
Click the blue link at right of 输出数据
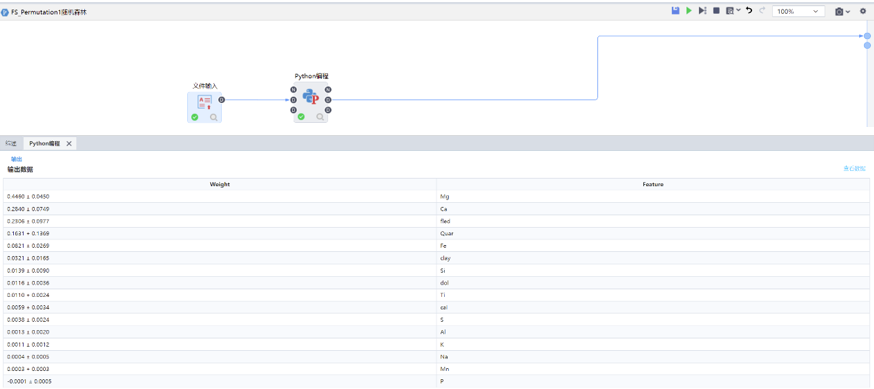tap(854, 168)
